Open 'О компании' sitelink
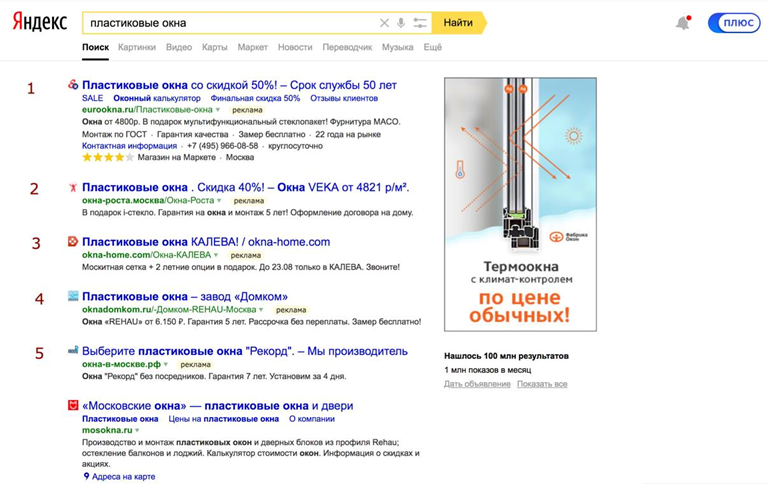This screenshot has height=484, width=769. pos(312,419)
